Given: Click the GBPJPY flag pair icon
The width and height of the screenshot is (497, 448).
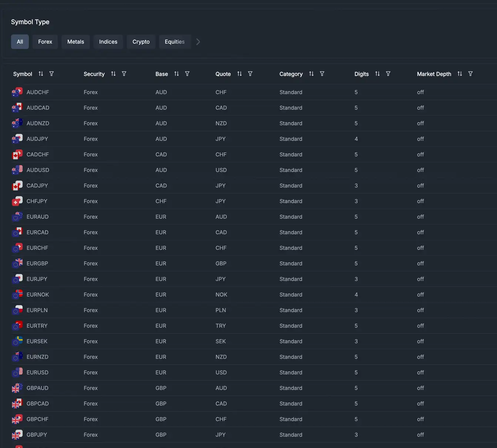Looking at the screenshot, I should pos(17,435).
